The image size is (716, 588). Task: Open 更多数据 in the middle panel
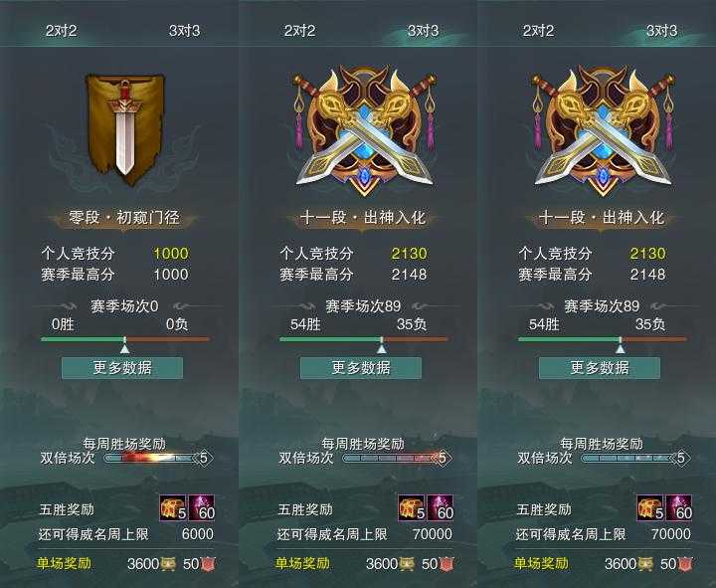pyautogui.click(x=361, y=368)
